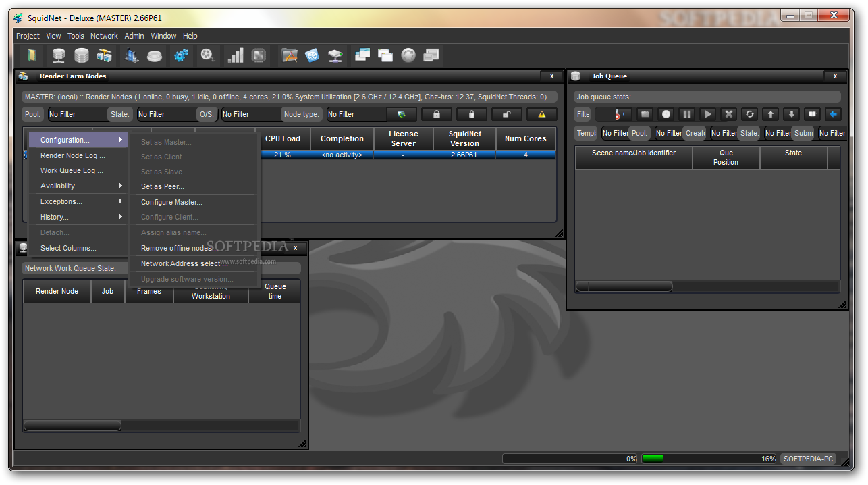
Task: Open the Pool filter dropdown in Render Farm Nodes
Action: point(78,114)
